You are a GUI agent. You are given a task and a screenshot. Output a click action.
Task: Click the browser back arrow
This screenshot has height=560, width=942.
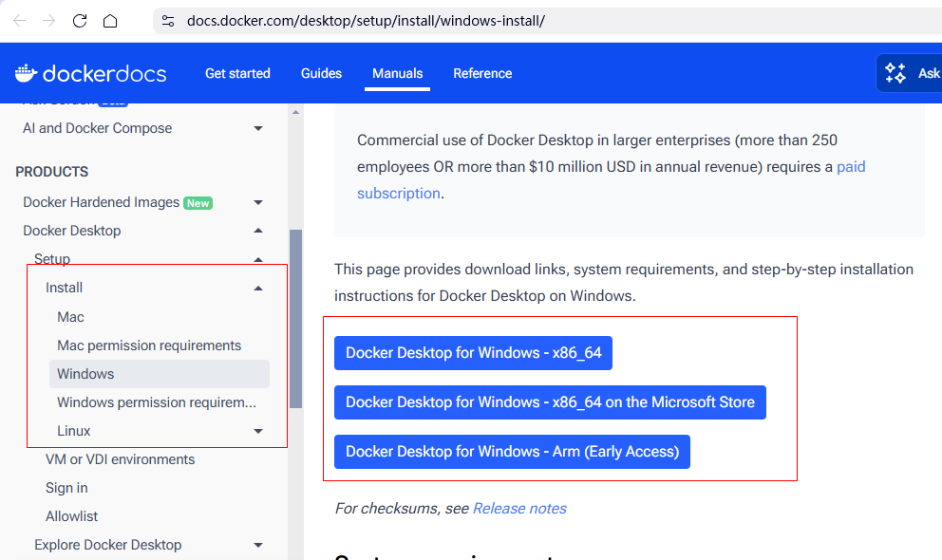tap(20, 21)
